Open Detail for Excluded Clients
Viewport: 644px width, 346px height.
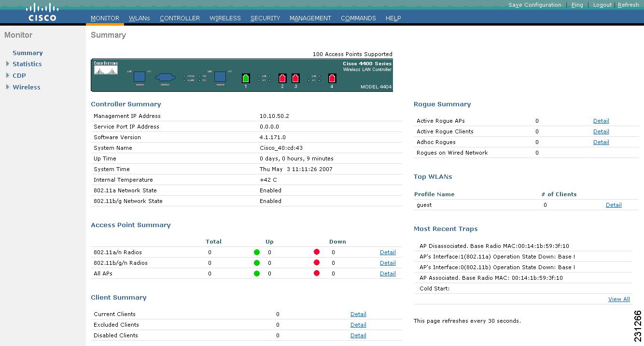pyautogui.click(x=358, y=325)
